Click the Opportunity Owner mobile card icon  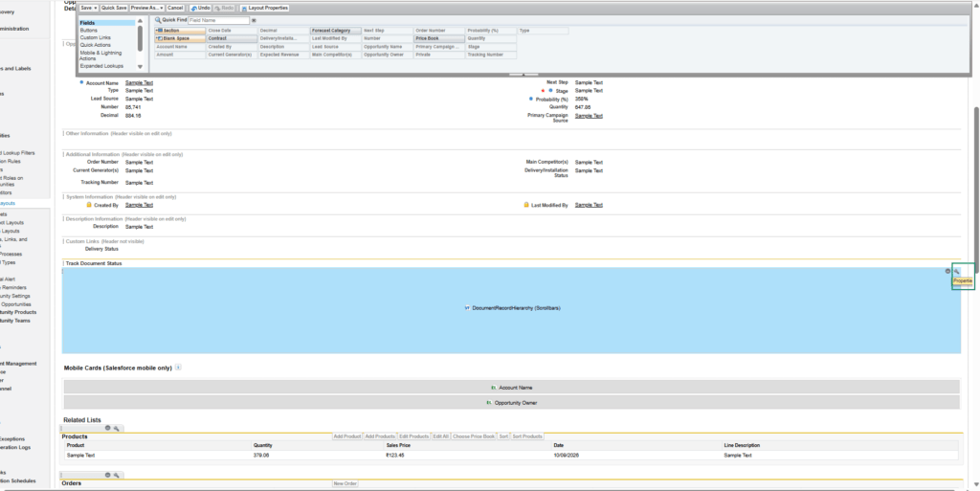click(489, 403)
